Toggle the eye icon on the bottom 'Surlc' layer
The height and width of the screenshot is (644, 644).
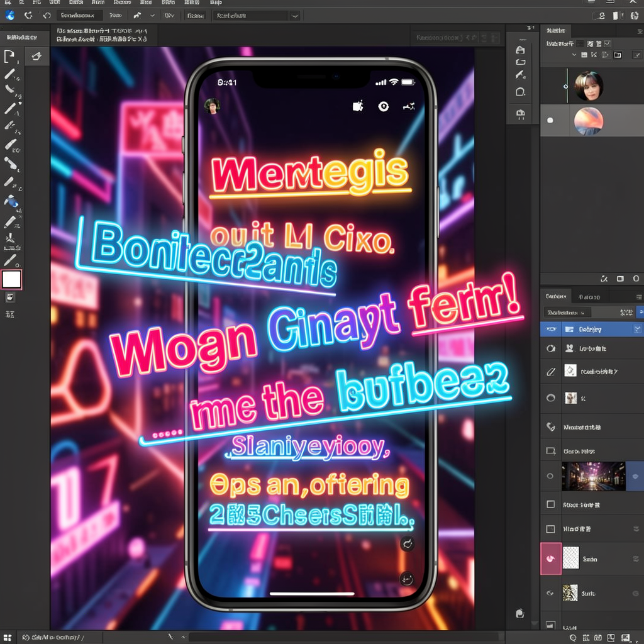(x=550, y=593)
